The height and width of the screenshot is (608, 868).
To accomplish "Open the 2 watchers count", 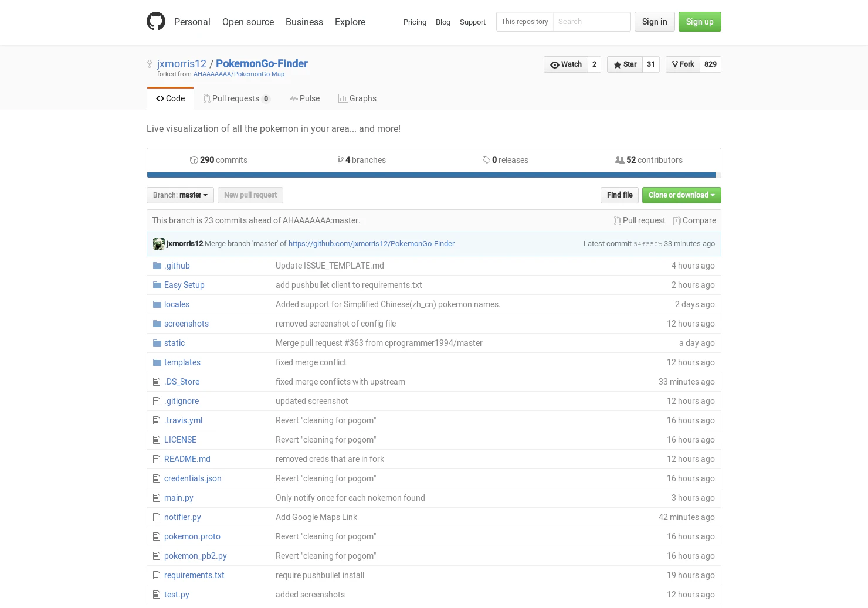I will click(595, 64).
